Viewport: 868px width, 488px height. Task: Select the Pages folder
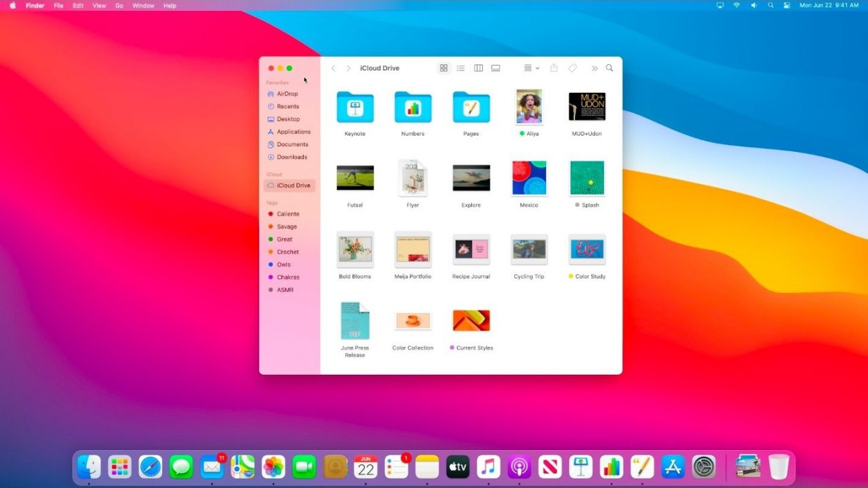click(x=471, y=107)
